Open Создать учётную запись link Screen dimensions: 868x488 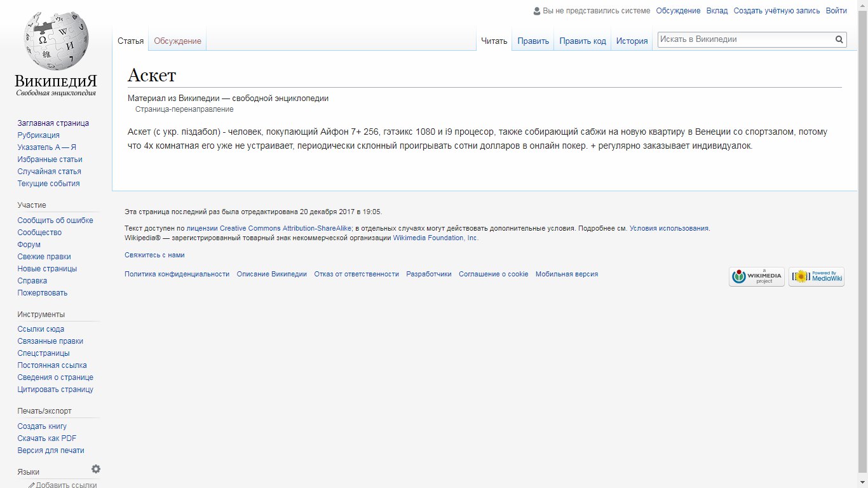tap(776, 11)
